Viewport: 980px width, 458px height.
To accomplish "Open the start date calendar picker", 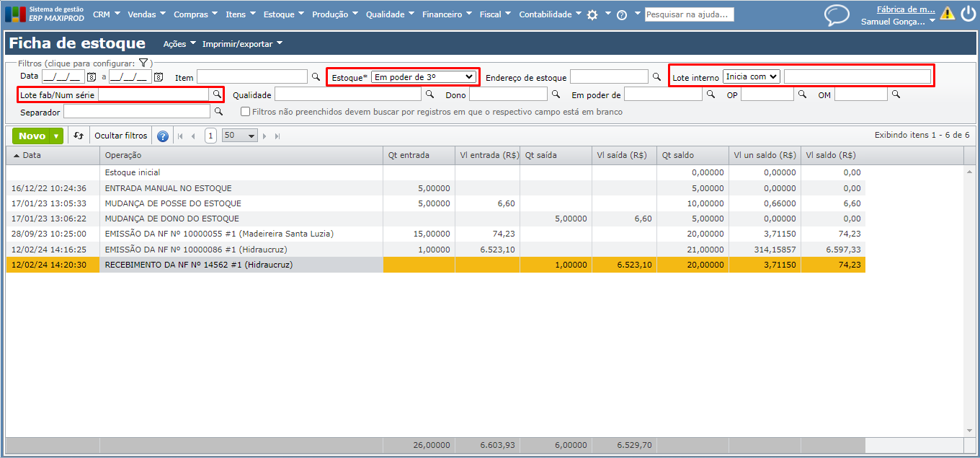I will point(92,77).
